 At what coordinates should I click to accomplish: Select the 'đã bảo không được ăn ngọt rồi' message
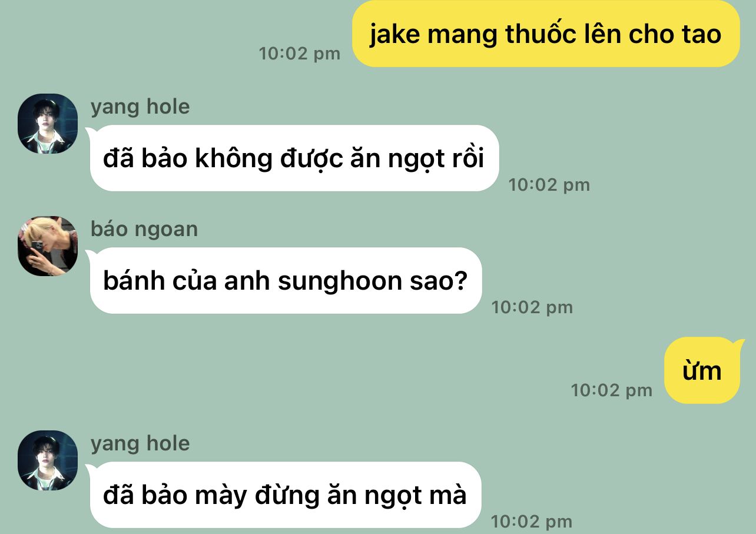tap(293, 158)
